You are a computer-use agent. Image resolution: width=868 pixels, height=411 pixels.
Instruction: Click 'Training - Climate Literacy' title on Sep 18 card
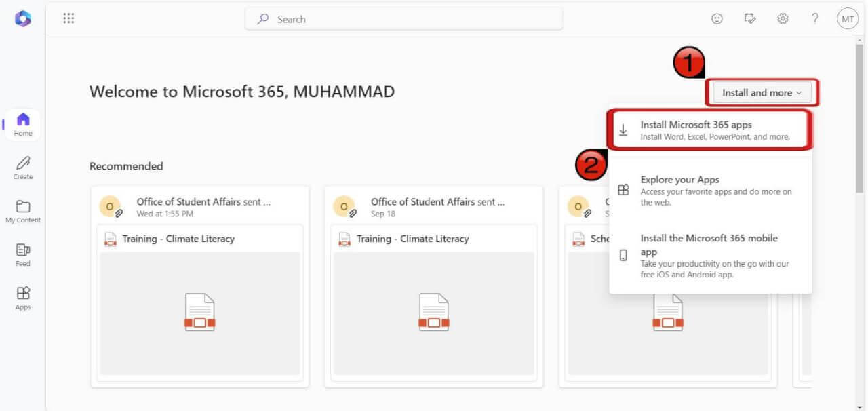tap(412, 239)
